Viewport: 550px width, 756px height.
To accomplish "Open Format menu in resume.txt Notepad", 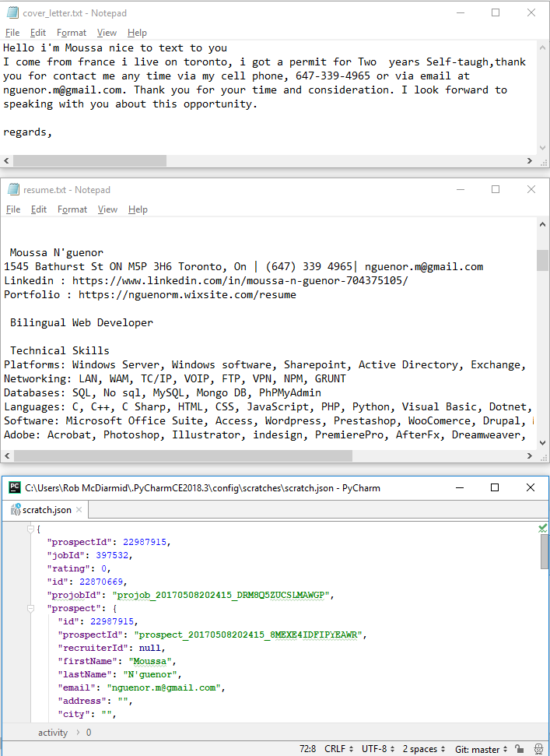I will click(x=72, y=209).
